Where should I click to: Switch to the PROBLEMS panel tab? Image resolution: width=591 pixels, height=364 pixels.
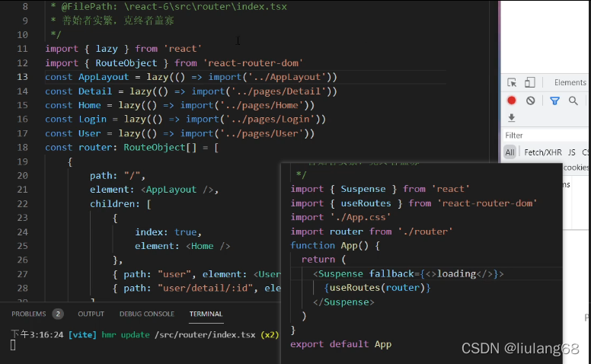(29, 314)
